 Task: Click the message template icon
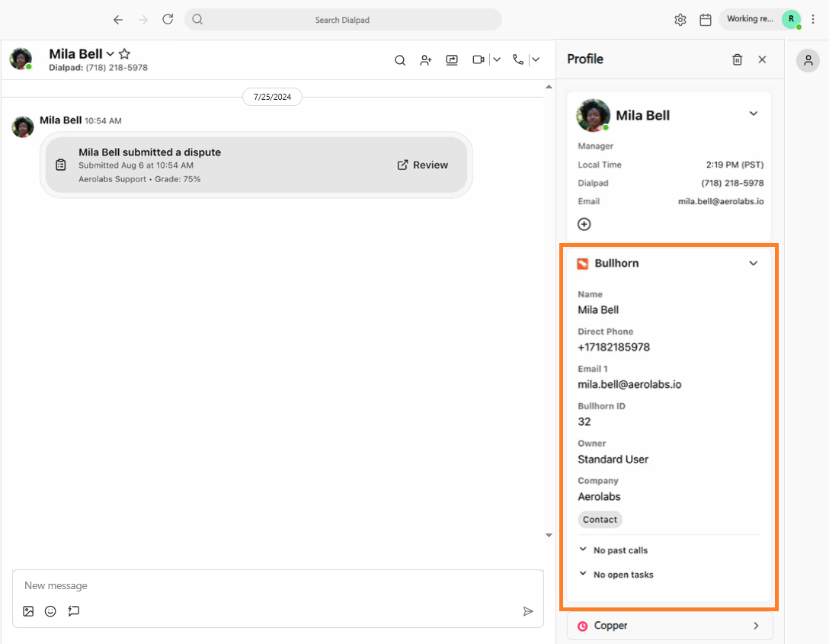click(x=73, y=611)
